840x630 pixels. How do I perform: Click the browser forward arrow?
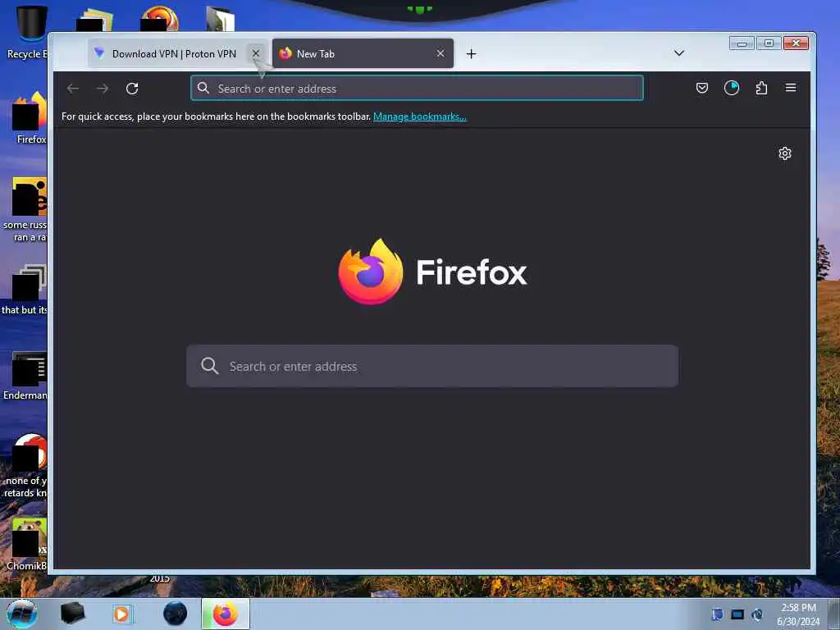click(x=103, y=89)
